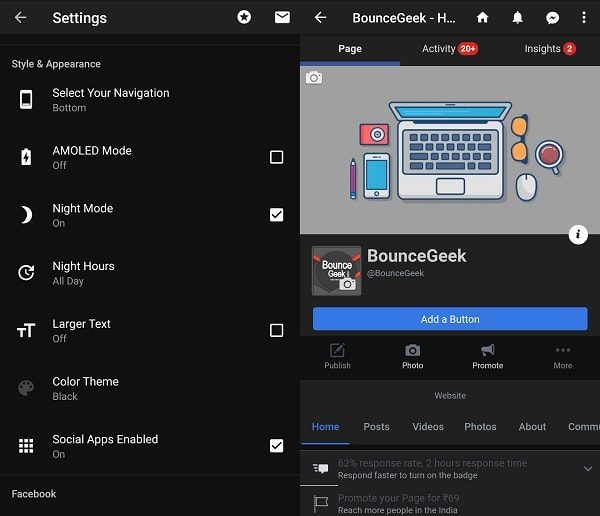Viewport: 600px width, 516px height.
Task: Select the Home section tab
Action: tap(325, 427)
